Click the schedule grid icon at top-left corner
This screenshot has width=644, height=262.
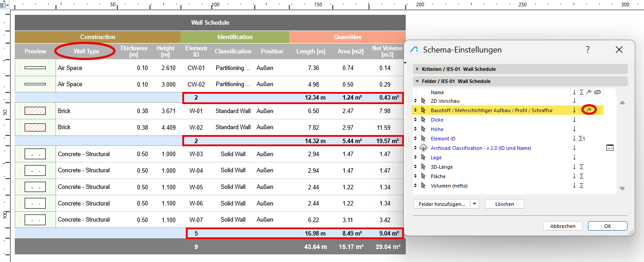[4, 4]
